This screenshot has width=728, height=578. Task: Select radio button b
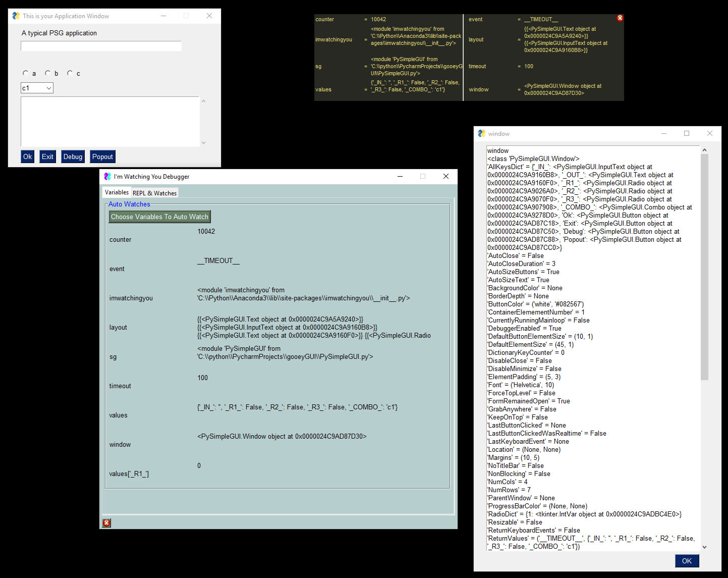point(47,73)
